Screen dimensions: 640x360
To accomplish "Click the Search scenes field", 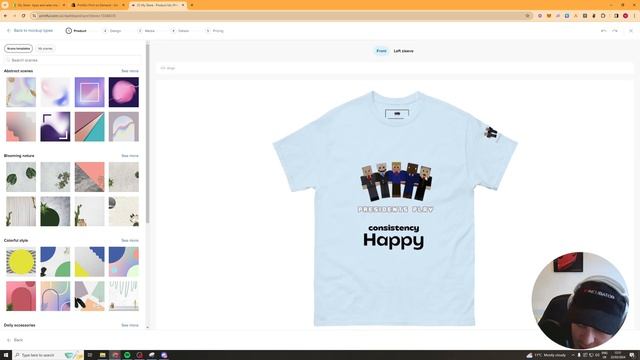I will (73, 60).
